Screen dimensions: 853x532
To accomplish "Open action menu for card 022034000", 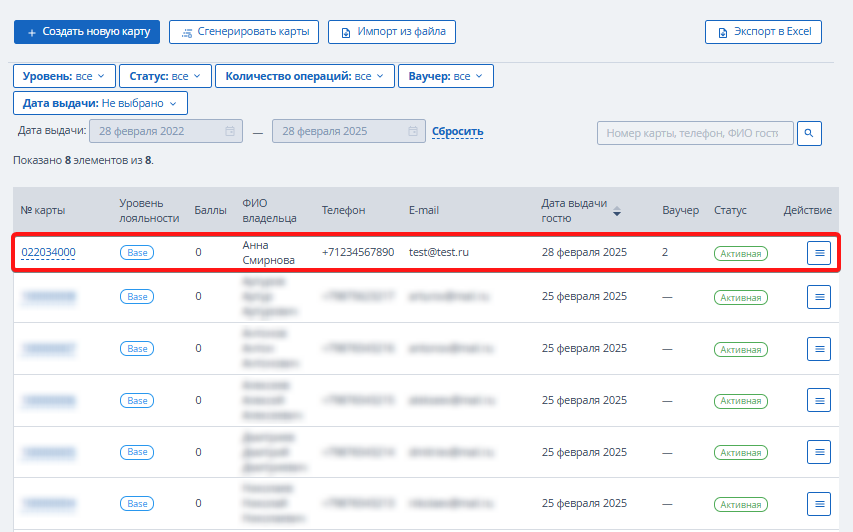I will click(819, 253).
